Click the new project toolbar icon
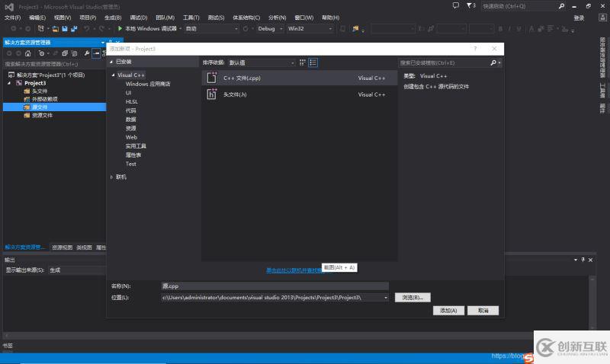The height and width of the screenshot is (364, 610). [x=40, y=28]
